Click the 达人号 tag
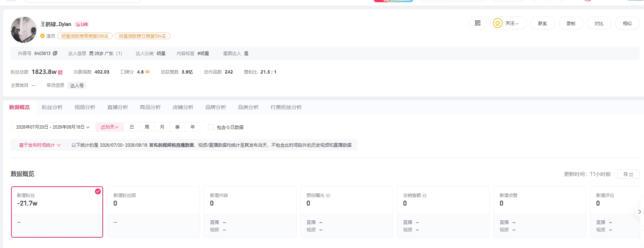Viewport: 644px width, 248px height. point(77,85)
